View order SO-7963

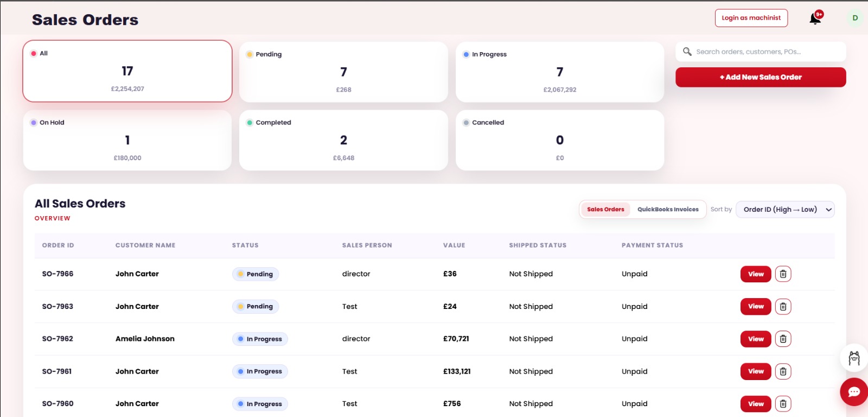click(x=756, y=306)
